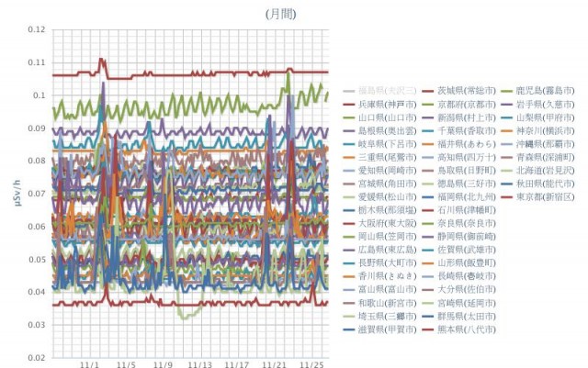Click the 11/5 date axis label

pos(127,364)
